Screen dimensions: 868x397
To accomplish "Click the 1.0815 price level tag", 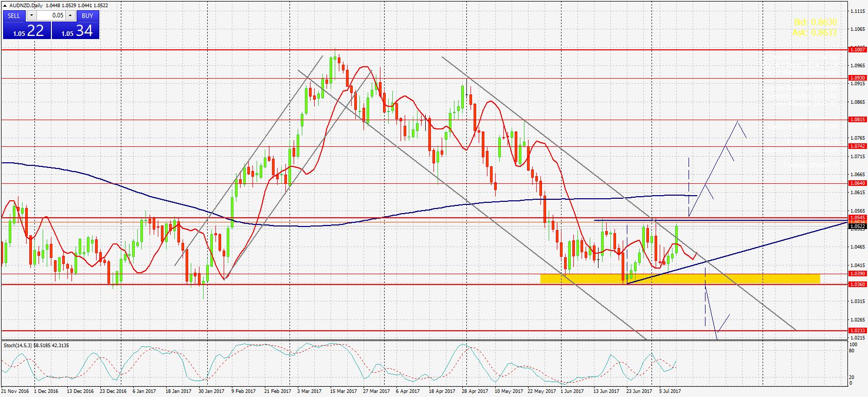I will tap(857, 120).
